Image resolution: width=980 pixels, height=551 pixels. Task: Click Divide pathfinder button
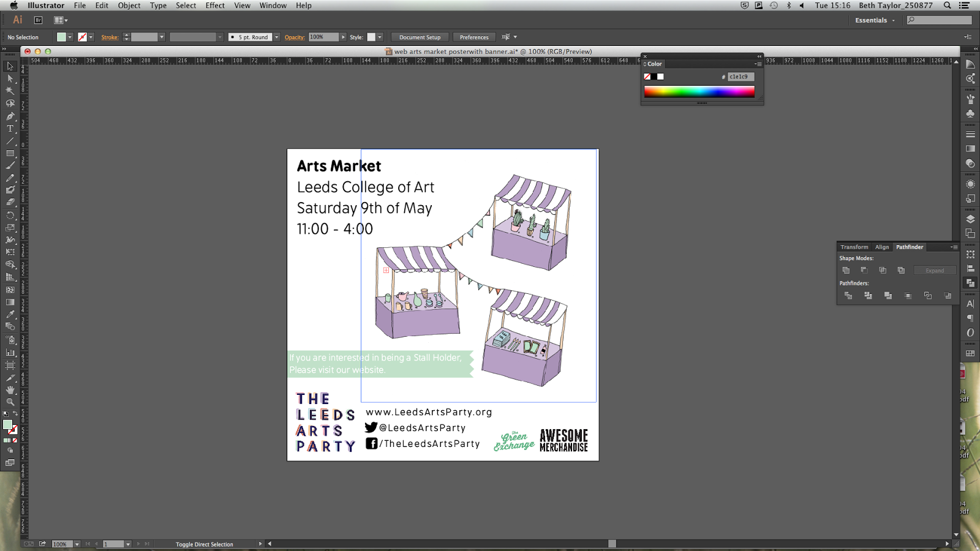coord(848,296)
